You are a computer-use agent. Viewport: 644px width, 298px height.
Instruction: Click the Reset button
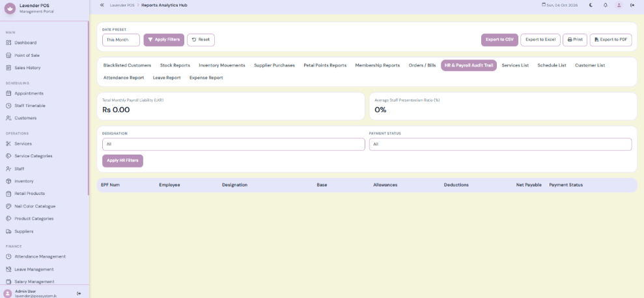pyautogui.click(x=201, y=40)
